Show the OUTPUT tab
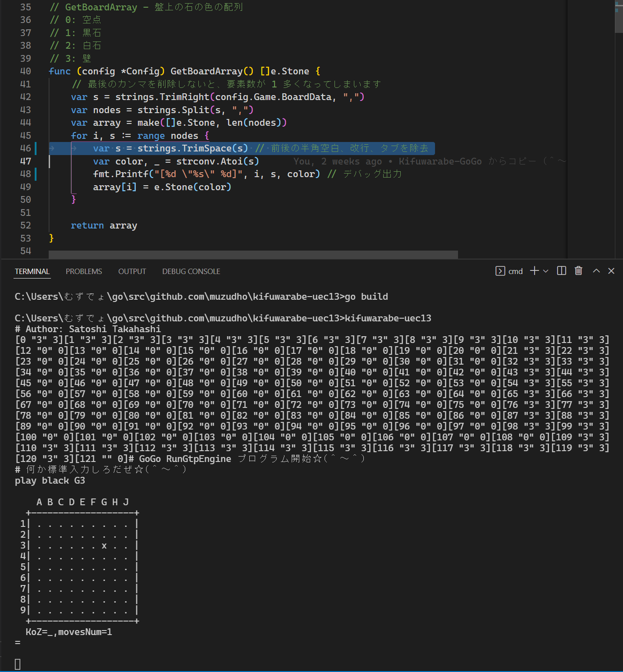Viewport: 623px width, 672px height. point(132,271)
